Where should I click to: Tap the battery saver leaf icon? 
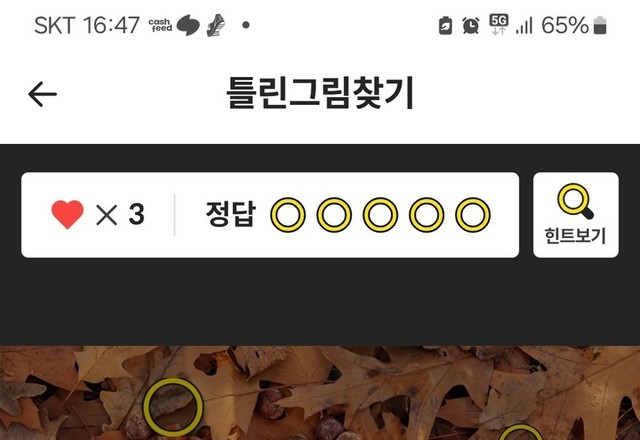click(x=445, y=26)
